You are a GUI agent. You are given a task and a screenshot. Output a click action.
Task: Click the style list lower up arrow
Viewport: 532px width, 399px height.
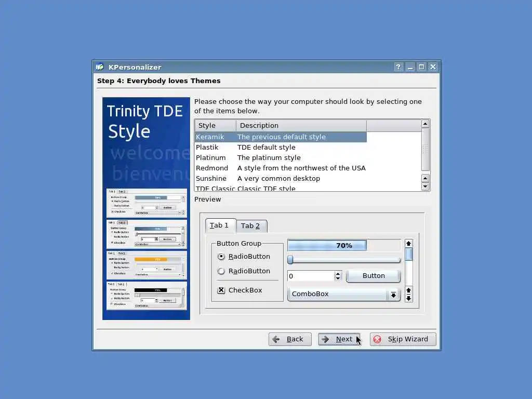click(x=425, y=178)
